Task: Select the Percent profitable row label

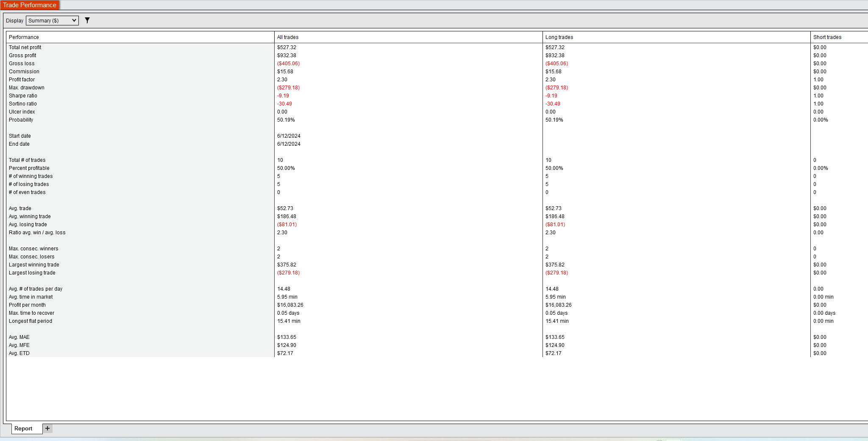Action: click(29, 168)
